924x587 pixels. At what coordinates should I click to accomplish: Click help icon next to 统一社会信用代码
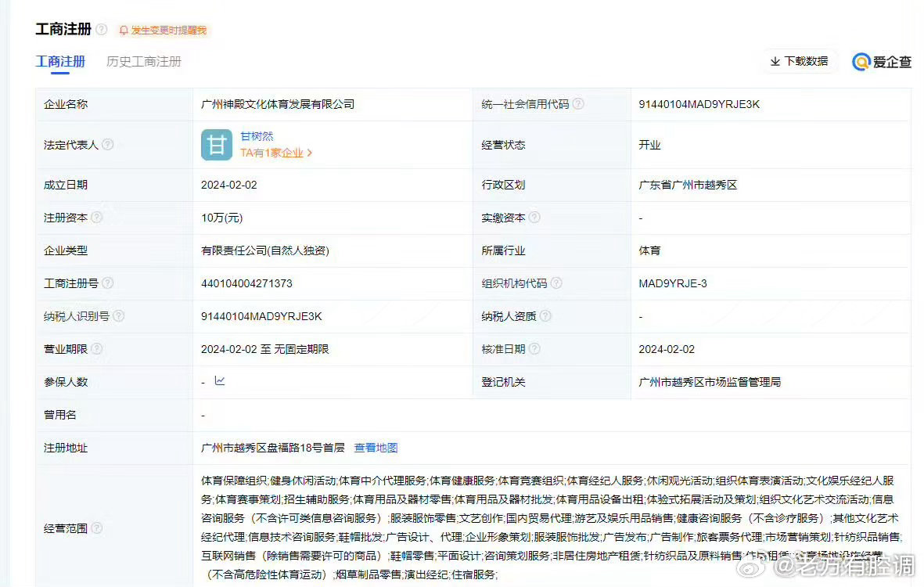pos(578,104)
